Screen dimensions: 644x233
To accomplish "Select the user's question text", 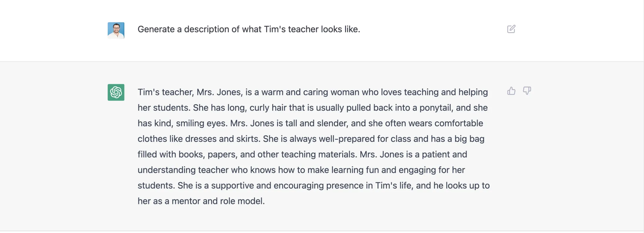I will click(249, 29).
